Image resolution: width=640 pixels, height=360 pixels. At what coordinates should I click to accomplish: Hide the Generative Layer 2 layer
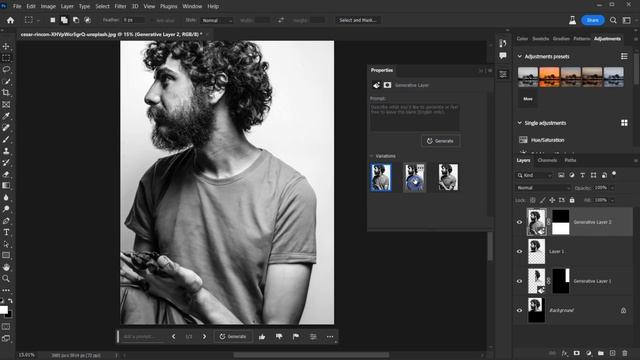click(520, 222)
